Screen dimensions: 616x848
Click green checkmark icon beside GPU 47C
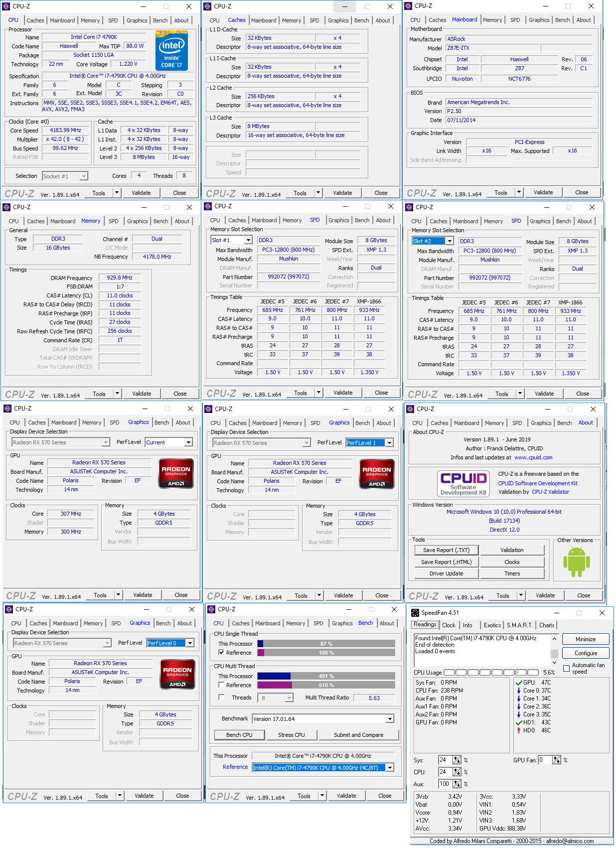pos(519,683)
